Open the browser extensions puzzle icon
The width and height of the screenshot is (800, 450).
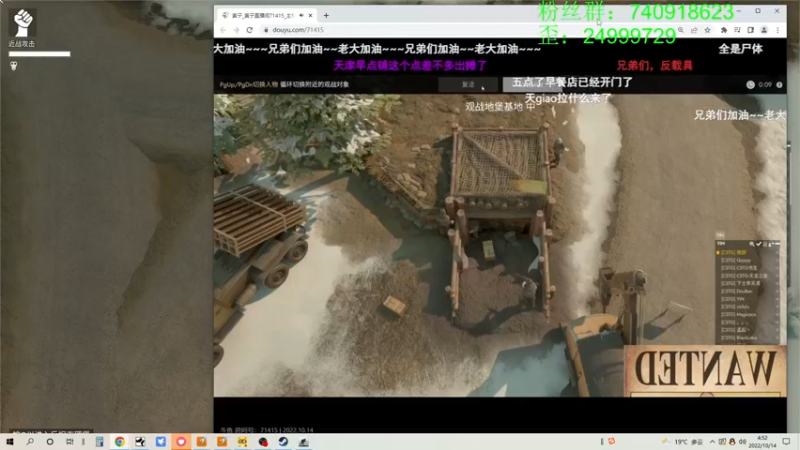723,30
